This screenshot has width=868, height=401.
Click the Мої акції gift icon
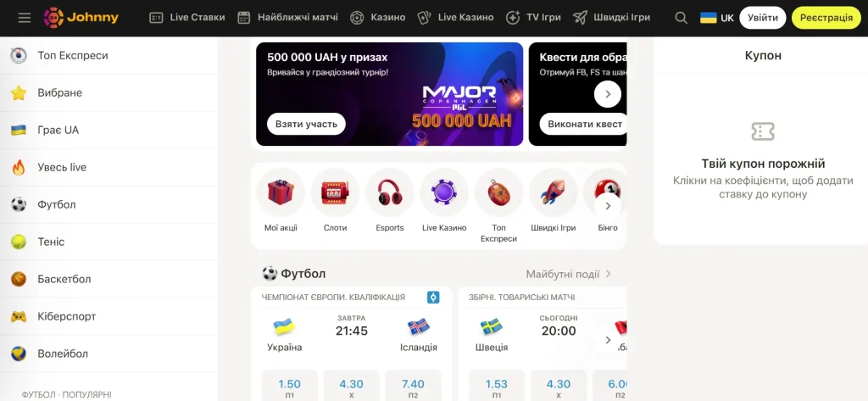click(x=281, y=192)
